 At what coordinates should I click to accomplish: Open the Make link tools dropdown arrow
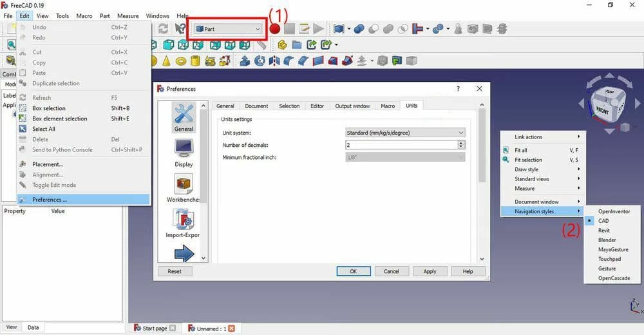click(336, 44)
